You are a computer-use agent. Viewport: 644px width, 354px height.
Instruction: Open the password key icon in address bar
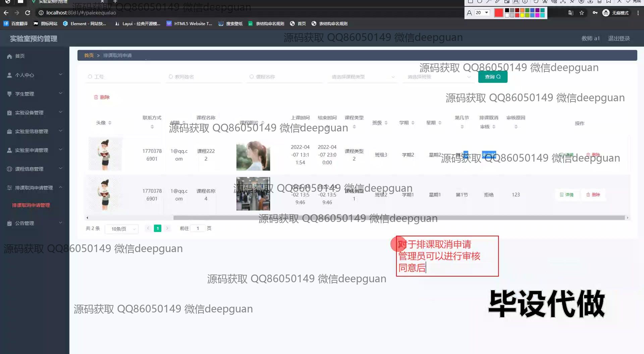tap(595, 13)
